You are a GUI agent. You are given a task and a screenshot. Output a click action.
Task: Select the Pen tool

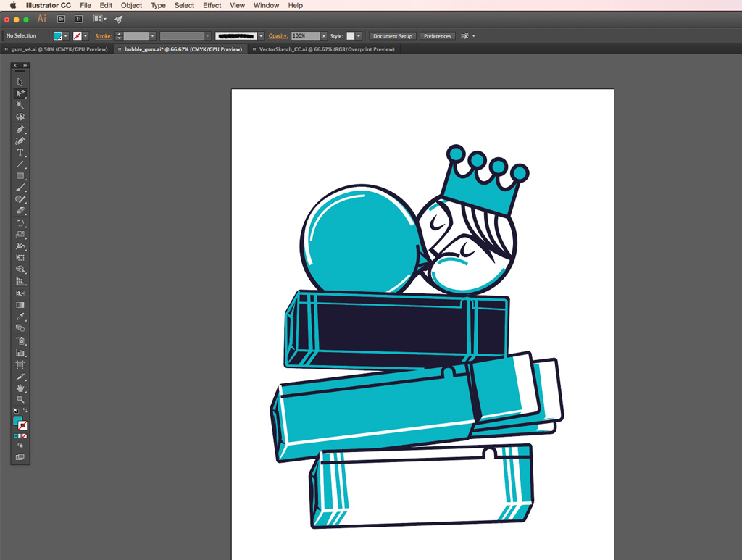(x=20, y=129)
